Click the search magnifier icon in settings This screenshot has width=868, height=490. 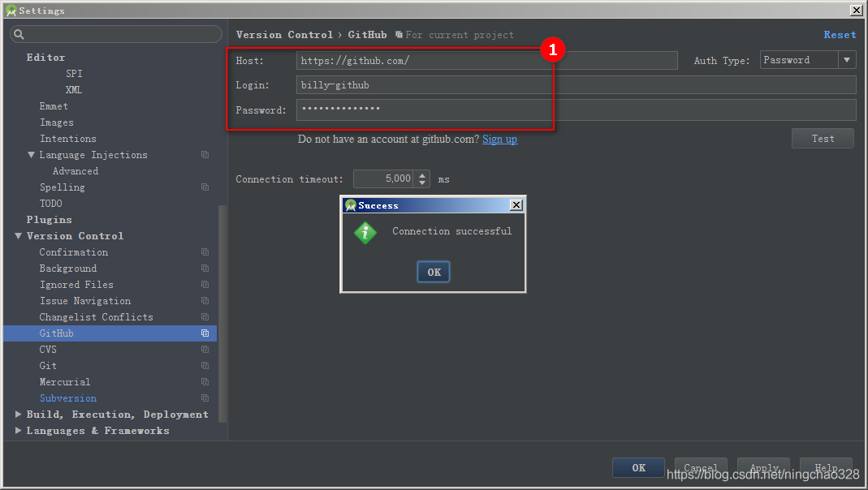[19, 34]
